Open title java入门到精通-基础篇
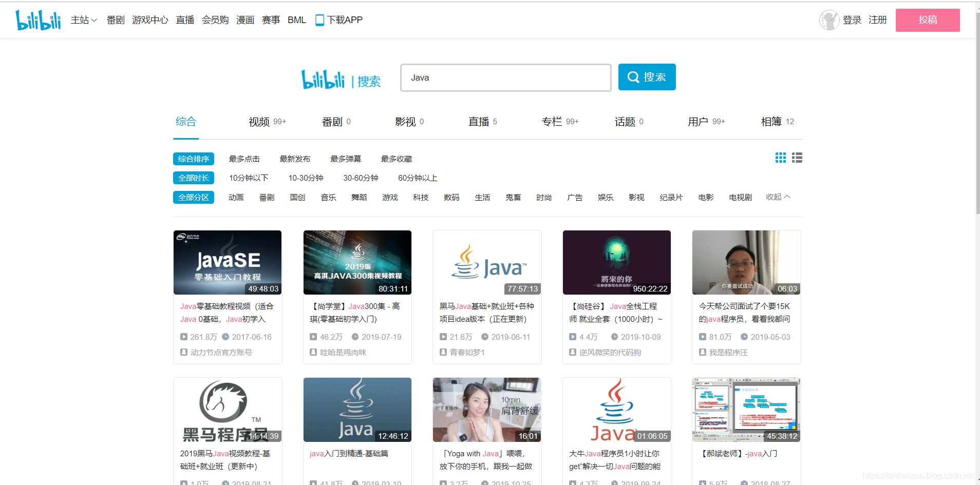This screenshot has width=980, height=485. pos(349,454)
